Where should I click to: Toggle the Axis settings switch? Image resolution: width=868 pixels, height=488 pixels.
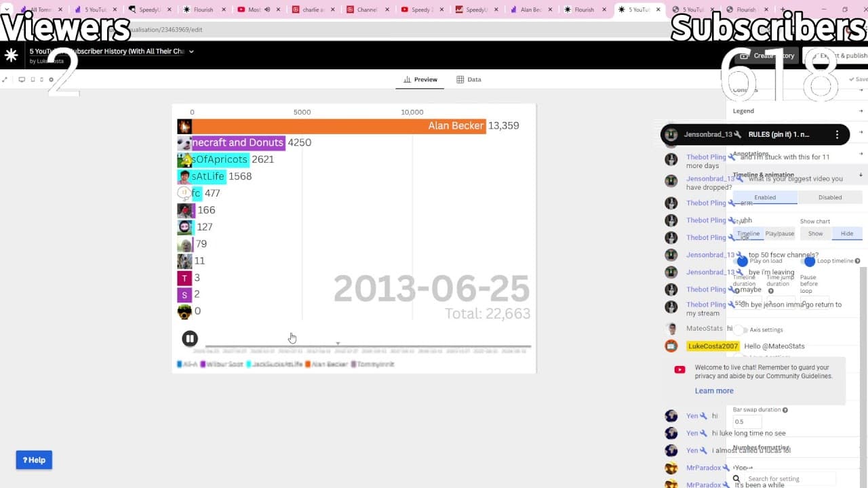pyautogui.click(x=741, y=330)
